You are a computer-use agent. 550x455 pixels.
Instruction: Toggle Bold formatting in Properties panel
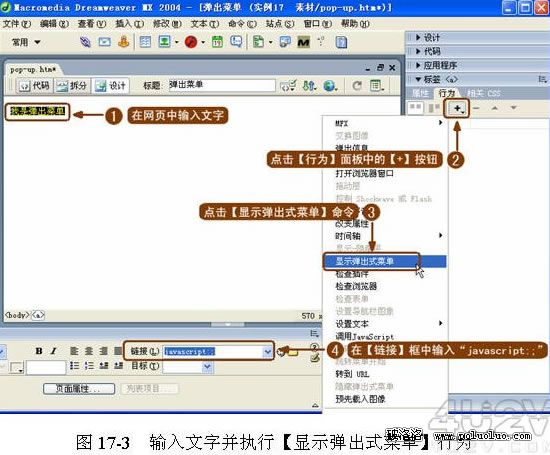pyautogui.click(x=39, y=350)
